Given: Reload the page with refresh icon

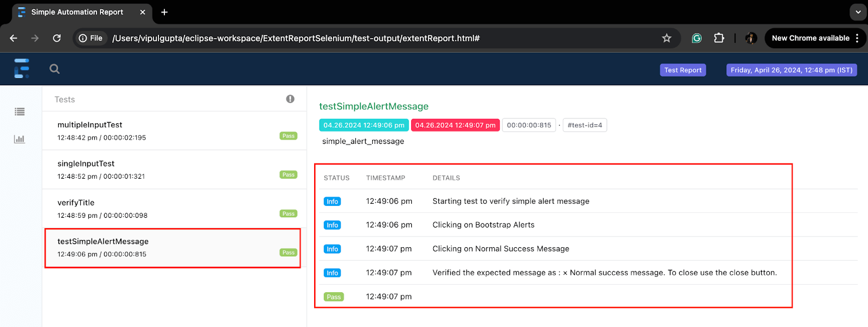Looking at the screenshot, I should [56, 38].
